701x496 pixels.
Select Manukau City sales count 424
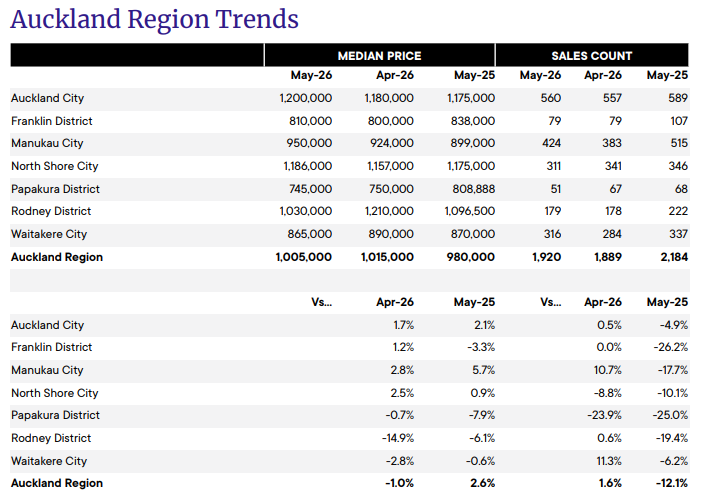[x=551, y=143]
